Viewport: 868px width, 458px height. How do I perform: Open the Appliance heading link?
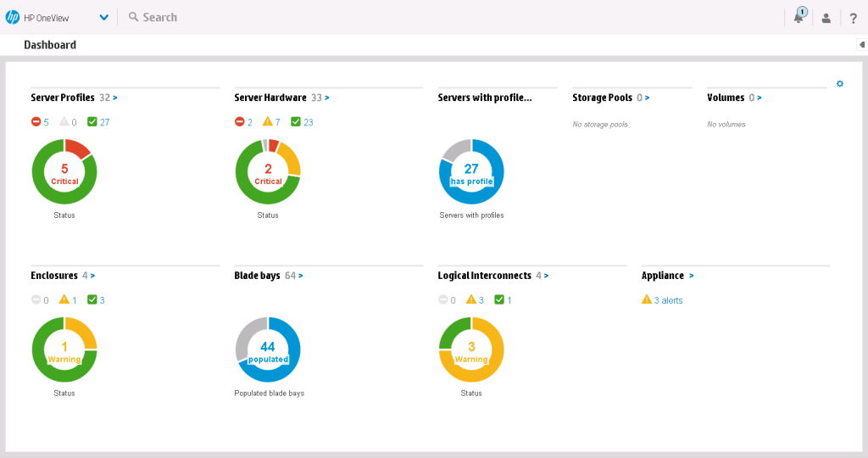pos(663,276)
